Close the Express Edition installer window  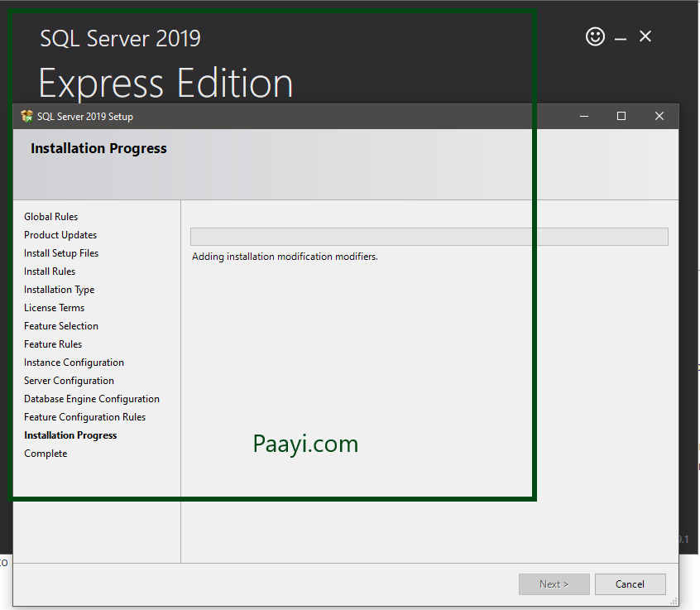click(645, 36)
